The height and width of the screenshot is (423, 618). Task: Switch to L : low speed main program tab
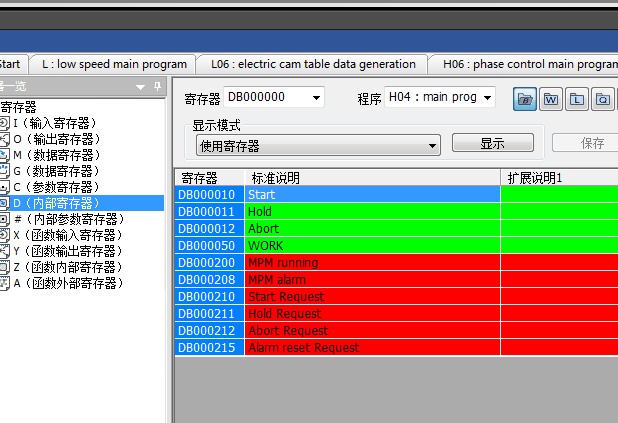(114, 64)
